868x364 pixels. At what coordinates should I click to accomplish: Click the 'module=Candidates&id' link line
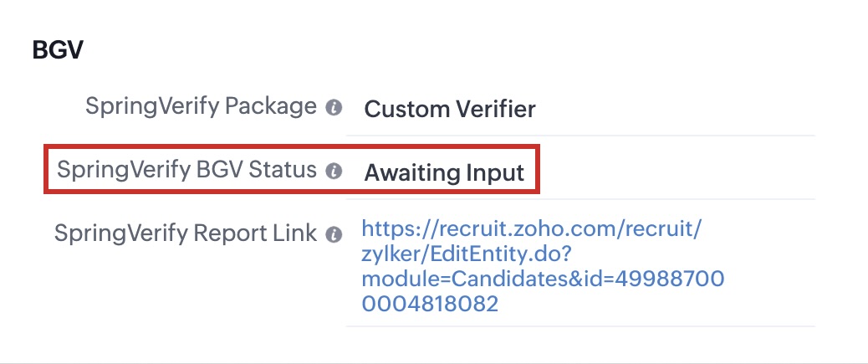tap(542, 279)
